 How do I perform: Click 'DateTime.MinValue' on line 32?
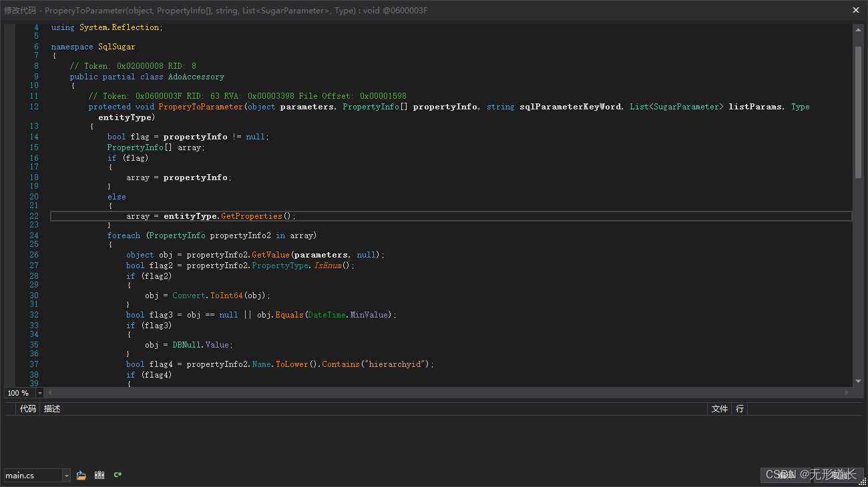pos(347,315)
